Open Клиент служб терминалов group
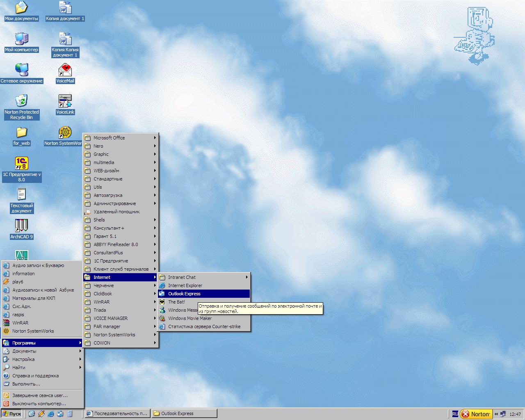The image size is (525, 420). tap(121, 269)
